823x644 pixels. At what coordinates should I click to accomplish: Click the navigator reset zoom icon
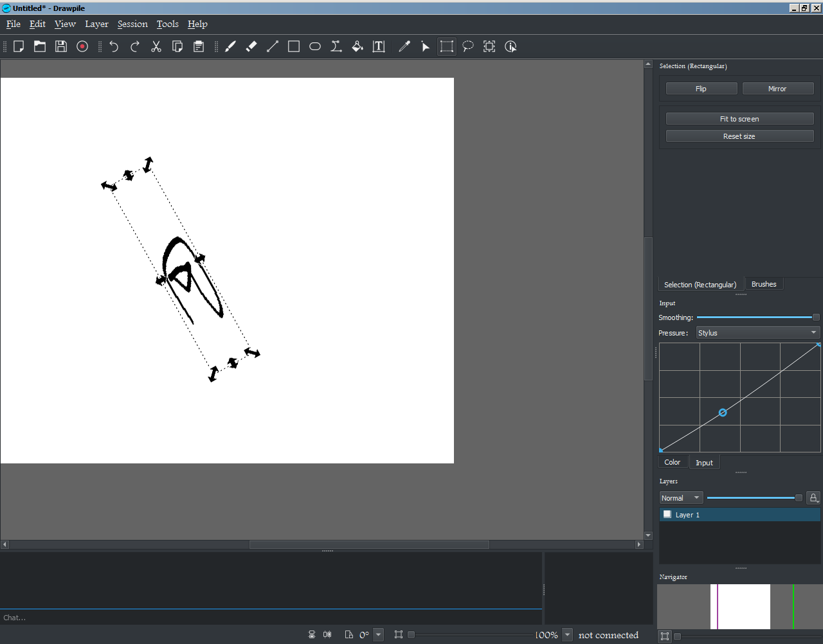coord(665,636)
